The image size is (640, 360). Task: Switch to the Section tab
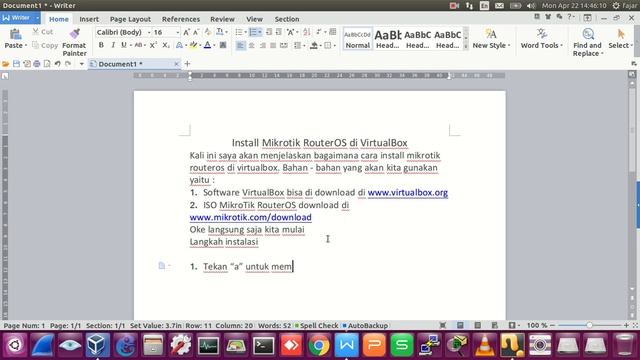(x=287, y=19)
